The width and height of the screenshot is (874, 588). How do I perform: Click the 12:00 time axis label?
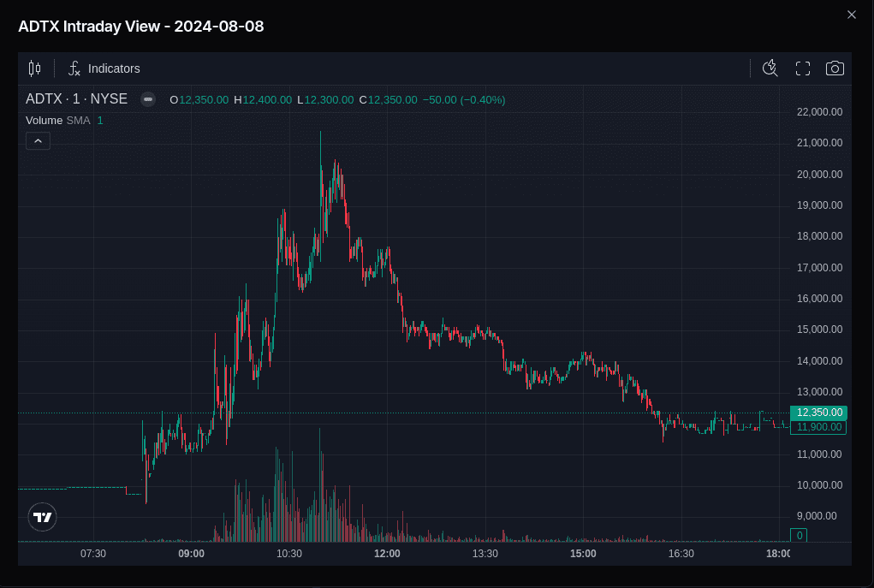[388, 554]
